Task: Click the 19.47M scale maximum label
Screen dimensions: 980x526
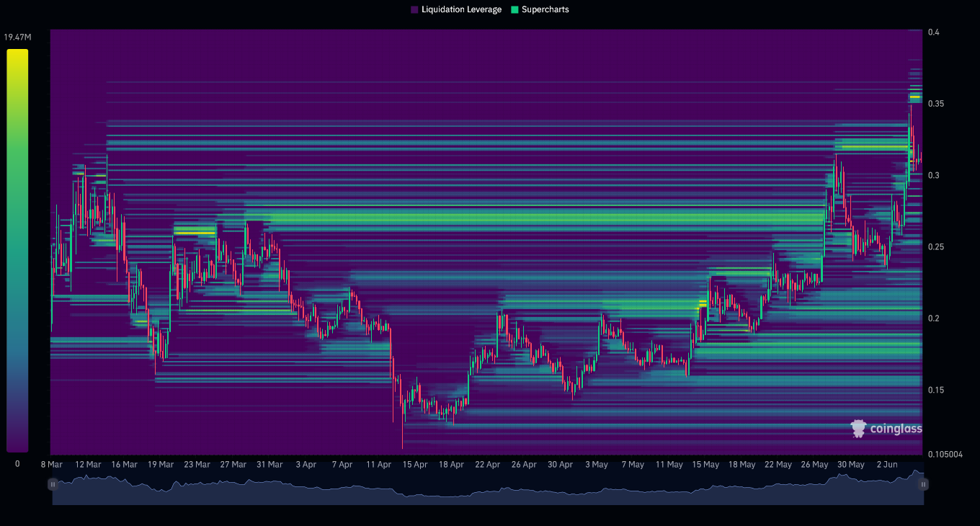Action: (17, 37)
